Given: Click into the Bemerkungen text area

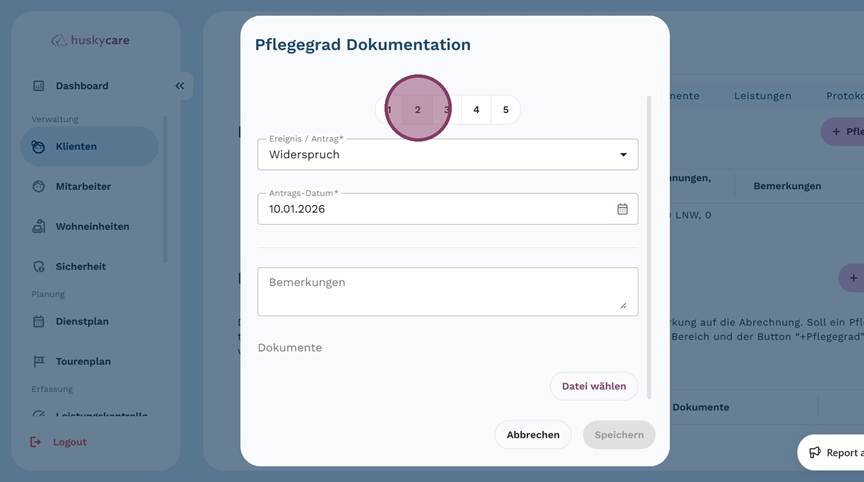Looking at the screenshot, I should coord(447,291).
